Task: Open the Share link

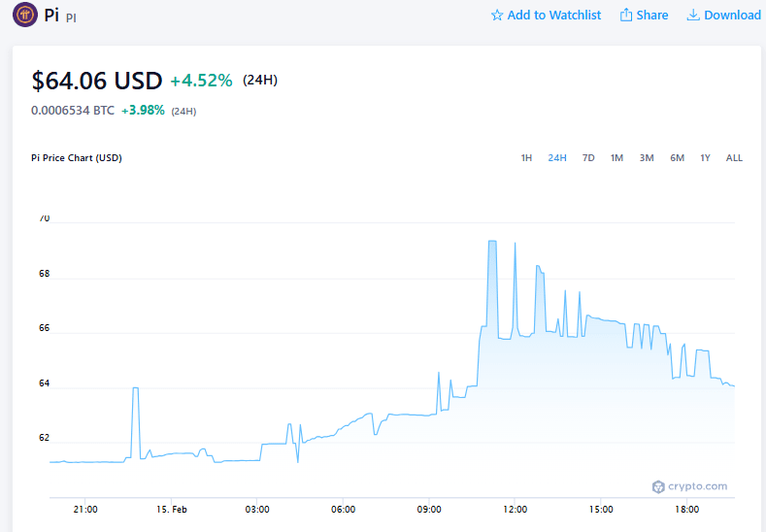Action: [x=644, y=16]
